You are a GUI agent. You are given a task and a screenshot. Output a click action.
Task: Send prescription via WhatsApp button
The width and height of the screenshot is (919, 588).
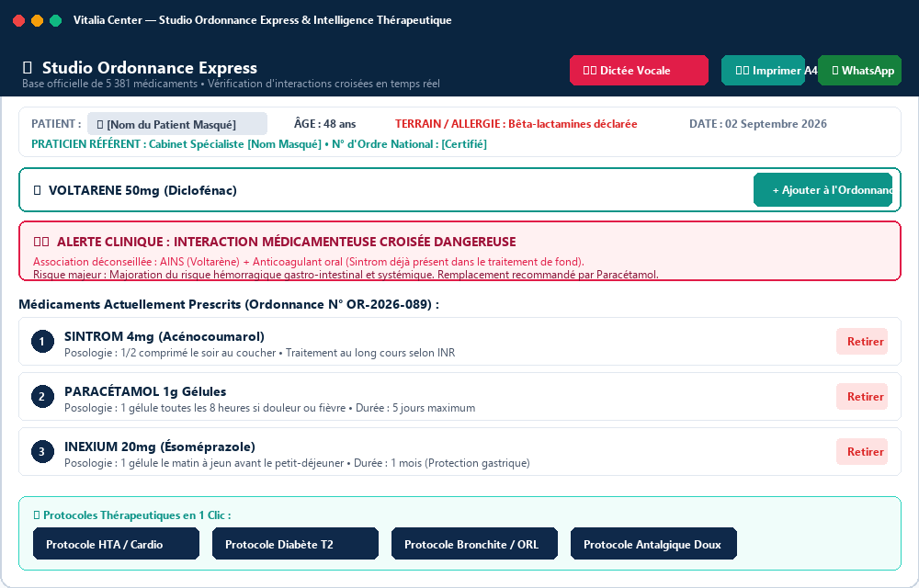tap(859, 70)
